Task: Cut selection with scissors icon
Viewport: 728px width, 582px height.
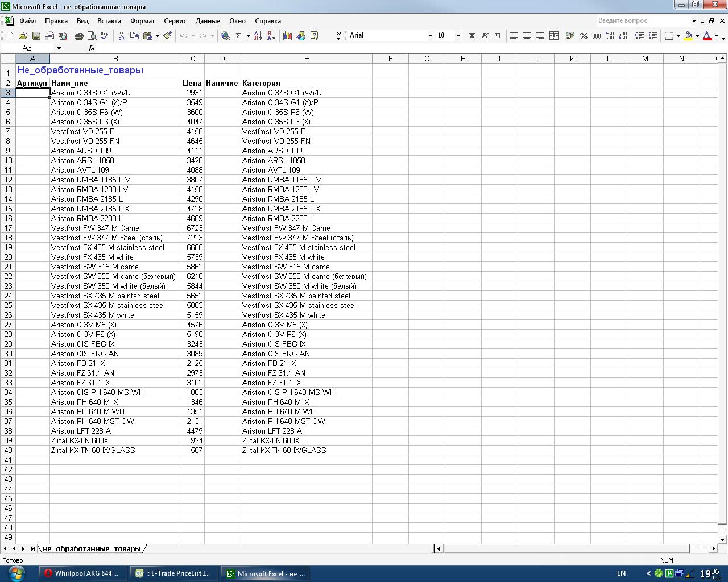Action: (121, 36)
